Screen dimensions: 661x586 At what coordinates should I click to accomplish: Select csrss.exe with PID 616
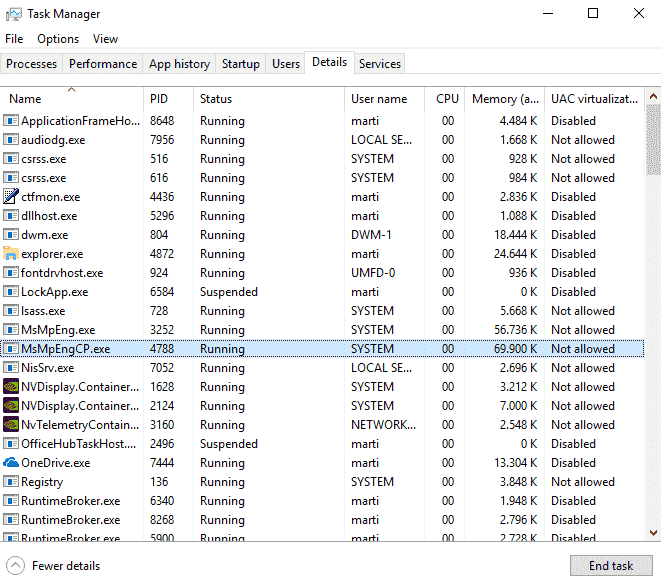coord(322,177)
